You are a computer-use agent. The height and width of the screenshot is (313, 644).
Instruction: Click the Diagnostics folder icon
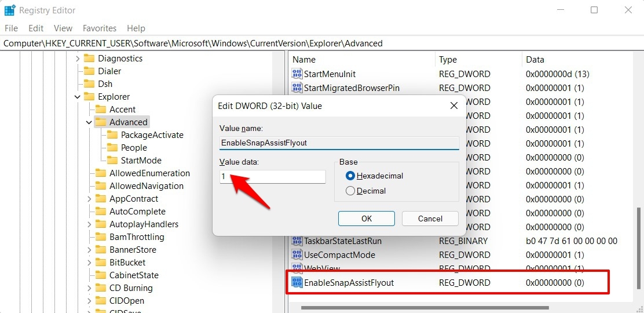tap(89, 59)
